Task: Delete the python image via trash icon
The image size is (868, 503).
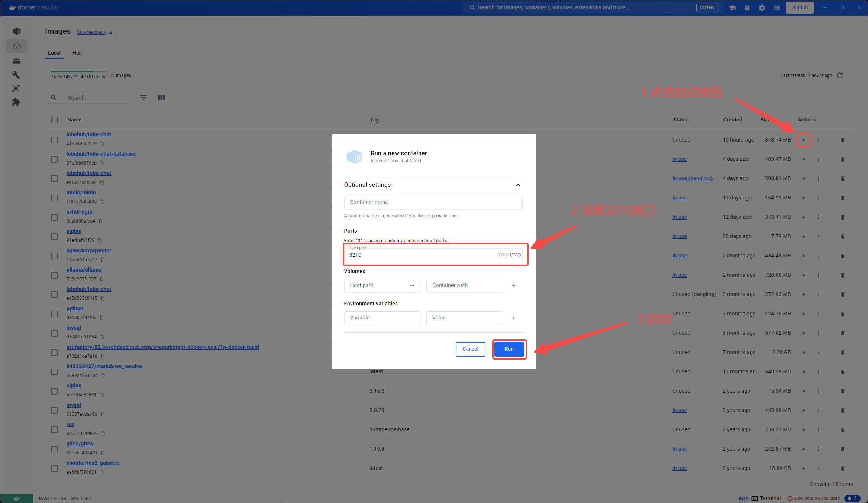Action: coord(842,314)
